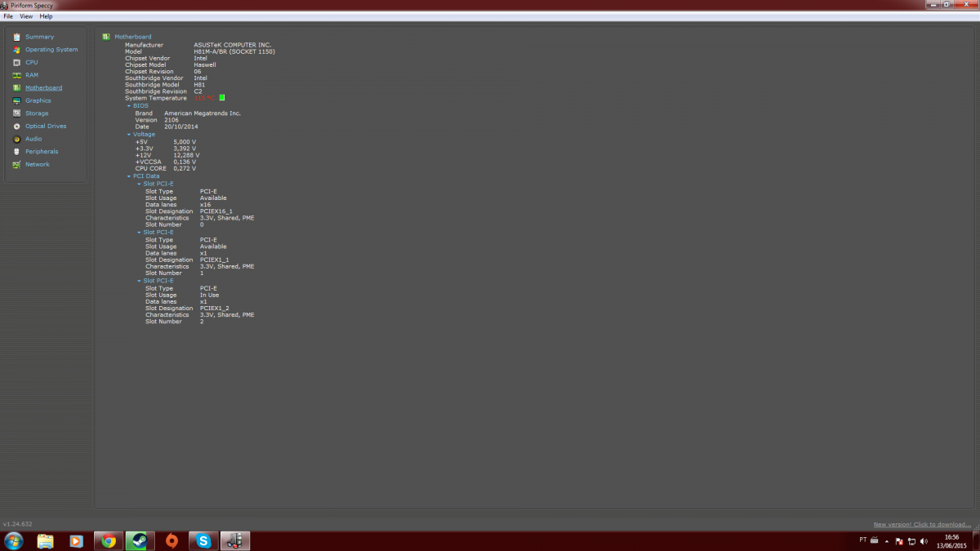
Task: Select the RAM memory-stick icon in the sidebar
Action: pyautogui.click(x=17, y=75)
